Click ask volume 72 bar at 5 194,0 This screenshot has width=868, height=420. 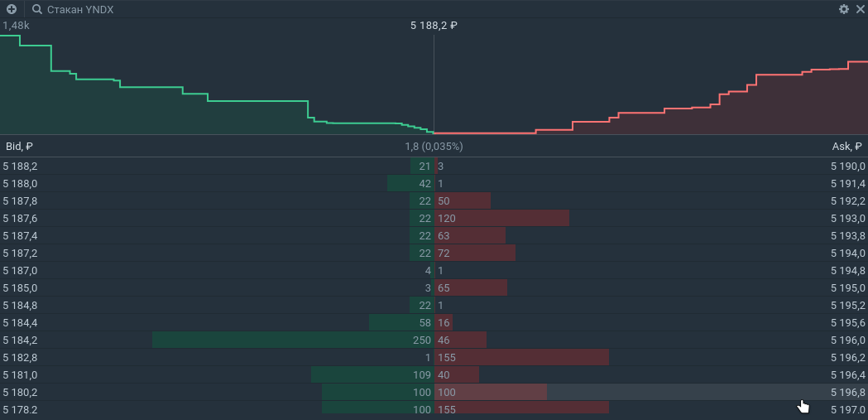[x=475, y=253]
